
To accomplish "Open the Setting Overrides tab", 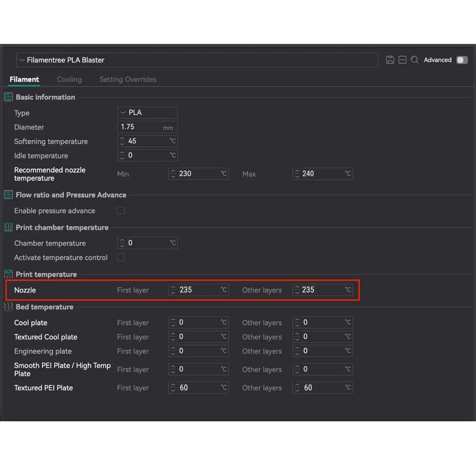I will tap(128, 79).
